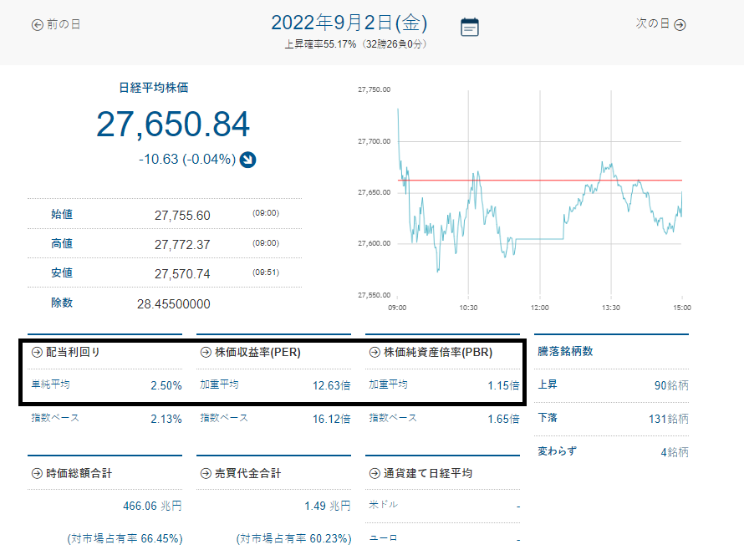
Task: Click the arrow icon next to 通貨建て日経平均
Action: tap(375, 473)
